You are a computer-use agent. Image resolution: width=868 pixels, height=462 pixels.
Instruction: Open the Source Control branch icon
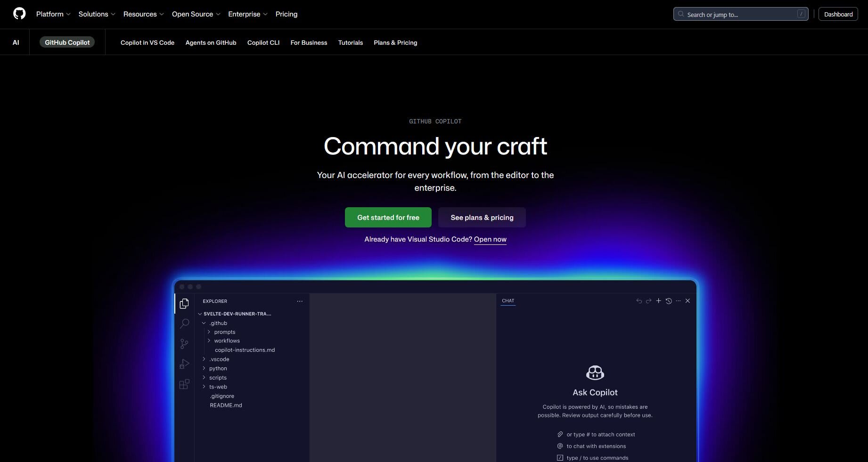[184, 344]
